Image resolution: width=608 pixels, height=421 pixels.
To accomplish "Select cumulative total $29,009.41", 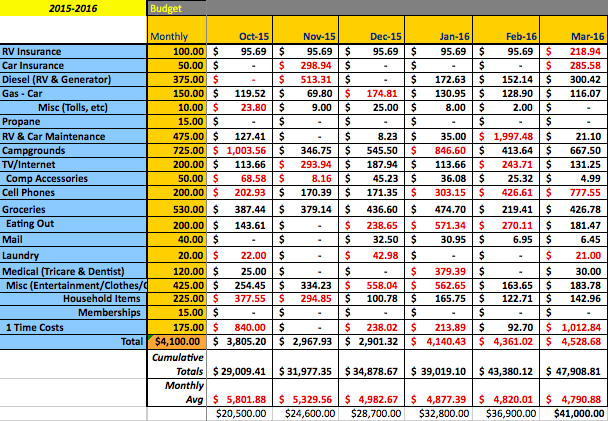I will click(240, 364).
